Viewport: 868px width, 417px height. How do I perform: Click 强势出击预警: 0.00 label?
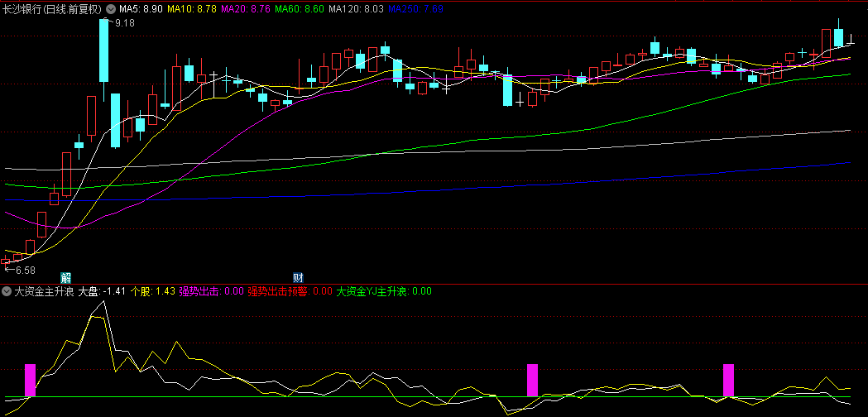pos(290,291)
